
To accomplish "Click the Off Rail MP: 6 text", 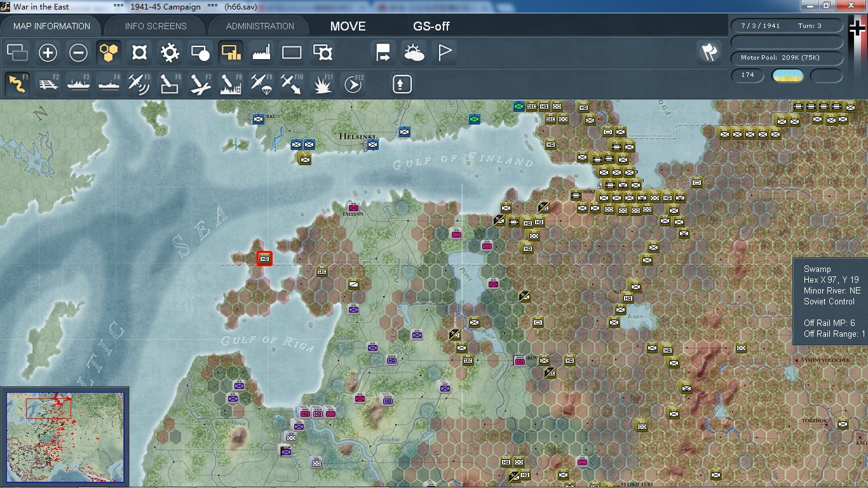I will 829,323.
